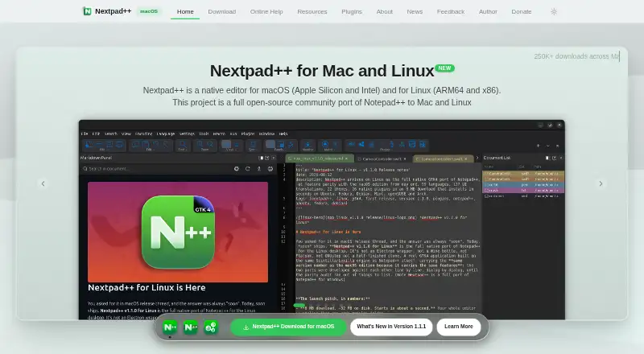Print the Markdown preview
The width and height of the screenshot is (644, 354).
coord(270,169)
